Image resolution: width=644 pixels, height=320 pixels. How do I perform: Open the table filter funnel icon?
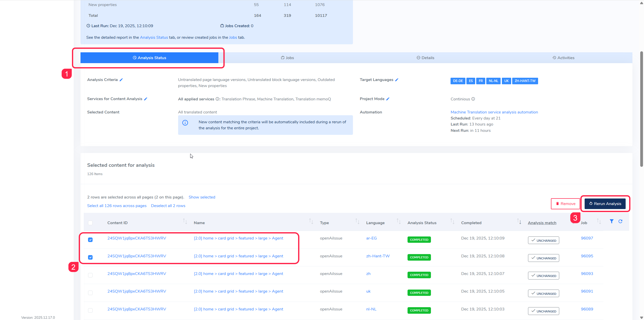click(612, 221)
